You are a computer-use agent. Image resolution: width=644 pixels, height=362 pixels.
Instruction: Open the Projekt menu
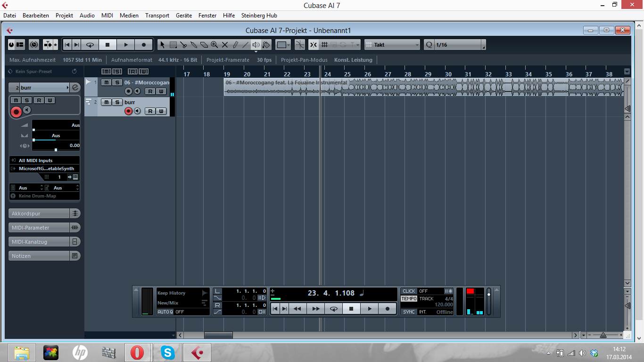tap(64, 16)
